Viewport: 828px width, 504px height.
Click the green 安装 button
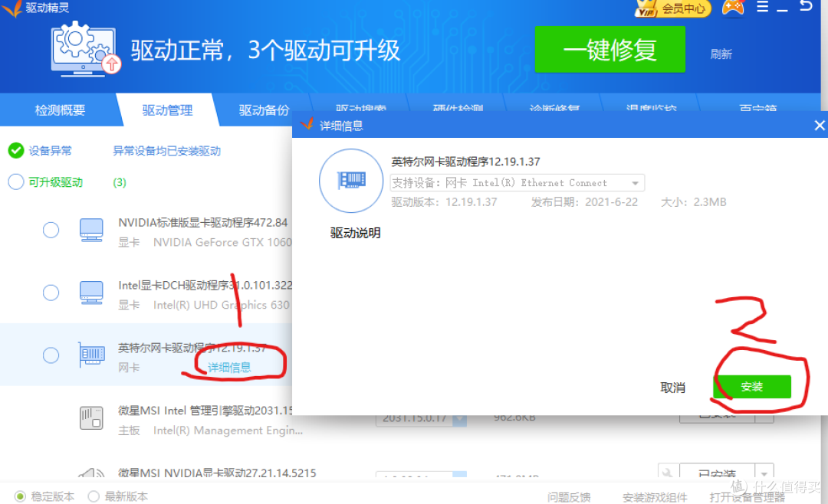752,387
